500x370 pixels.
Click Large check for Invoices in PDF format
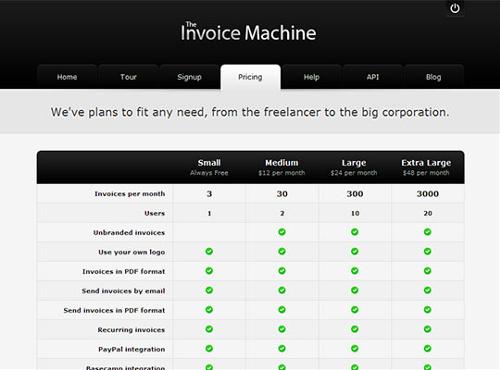point(355,271)
